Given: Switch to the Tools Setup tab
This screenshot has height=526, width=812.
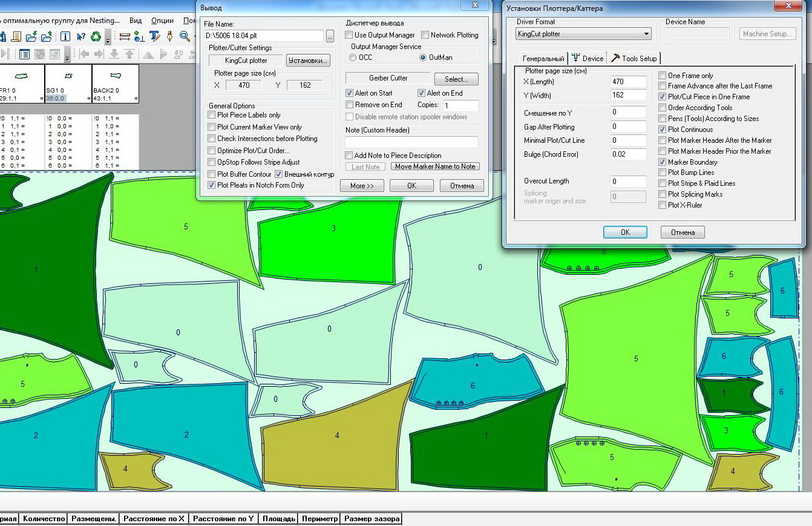Looking at the screenshot, I should [x=634, y=58].
